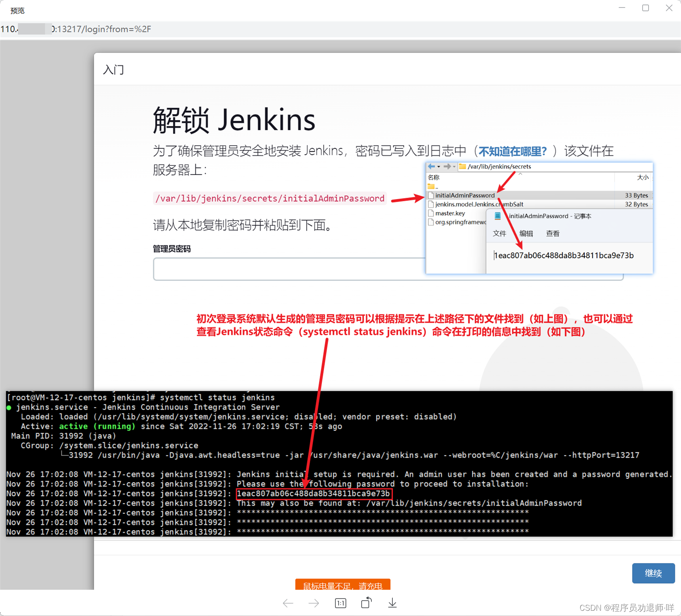
Task: Open the 查看 menu in Notepad
Action: click(x=553, y=234)
